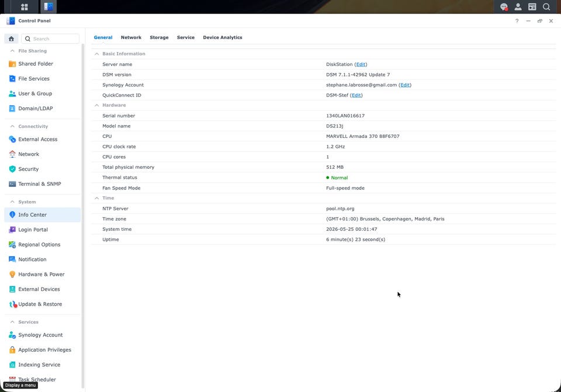Image resolution: width=561 pixels, height=392 pixels.
Task: Select the Full-speed mode fan value
Action: click(345, 188)
